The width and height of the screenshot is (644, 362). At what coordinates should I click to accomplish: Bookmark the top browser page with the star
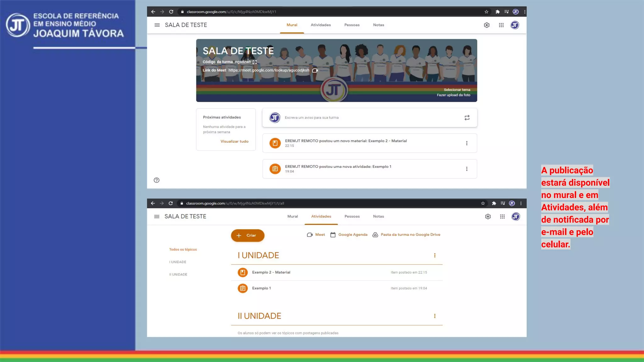coord(486,12)
